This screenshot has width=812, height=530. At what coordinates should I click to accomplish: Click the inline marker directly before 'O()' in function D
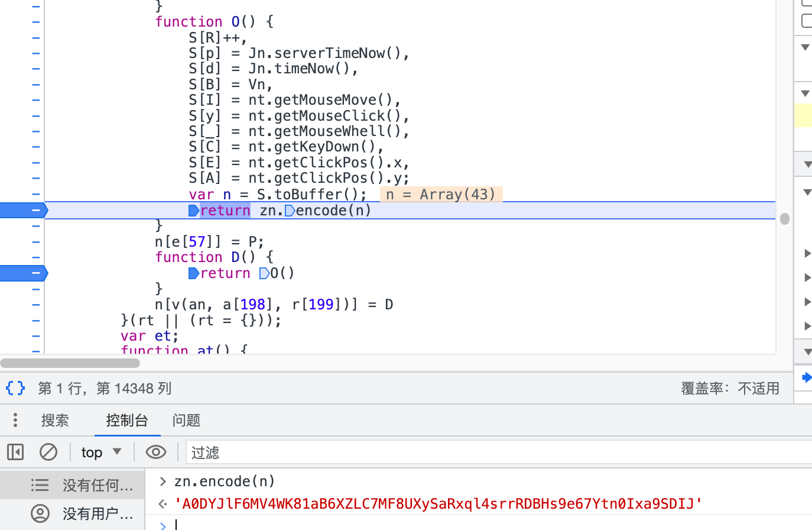(x=264, y=273)
